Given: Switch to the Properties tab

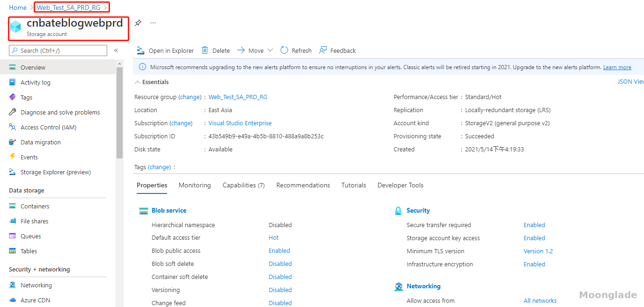Looking at the screenshot, I should coord(152,185).
